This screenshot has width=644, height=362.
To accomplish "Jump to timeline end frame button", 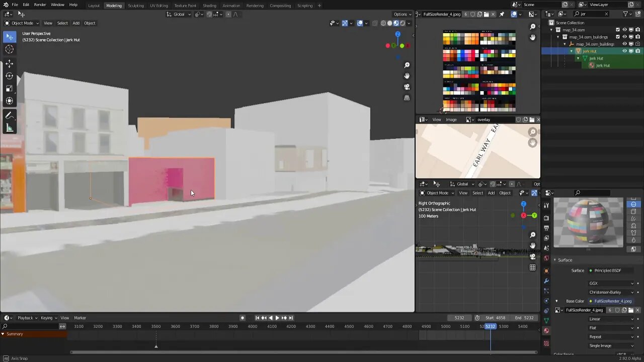I will coord(291,318).
